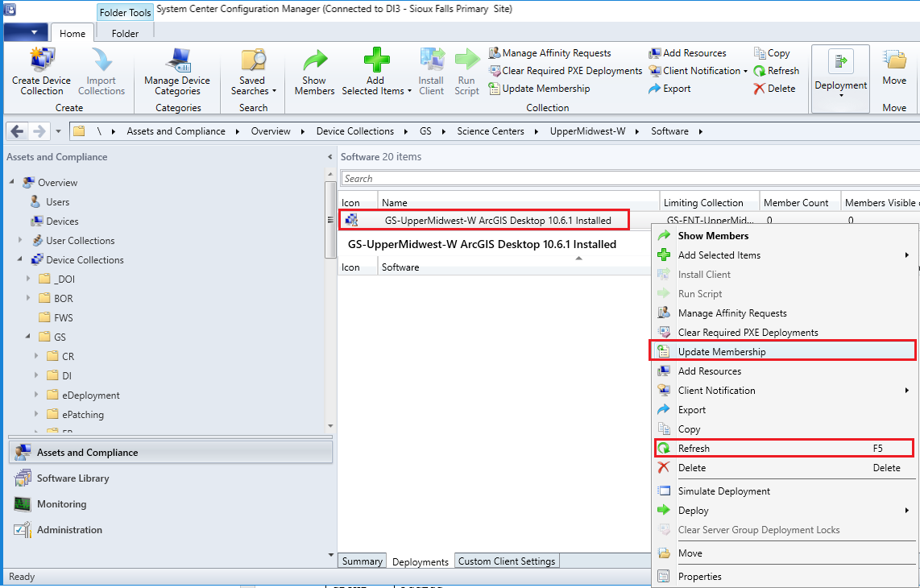Select the ePatching folder in the tree

pyautogui.click(x=83, y=414)
